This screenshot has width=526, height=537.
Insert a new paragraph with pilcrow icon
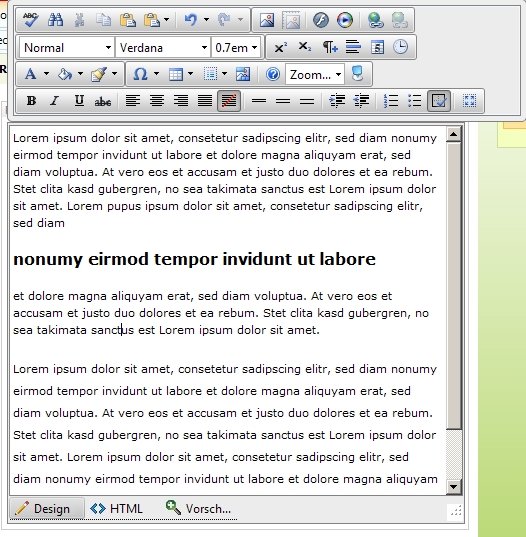pos(329,47)
